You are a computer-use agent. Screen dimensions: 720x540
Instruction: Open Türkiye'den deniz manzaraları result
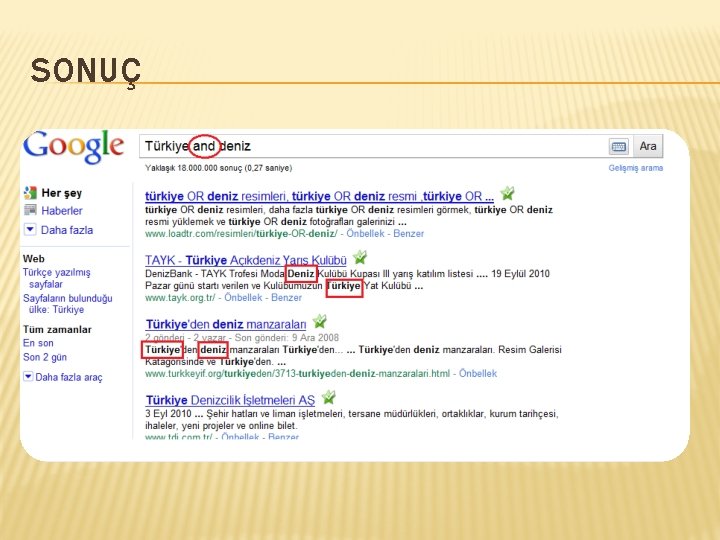click(226, 324)
